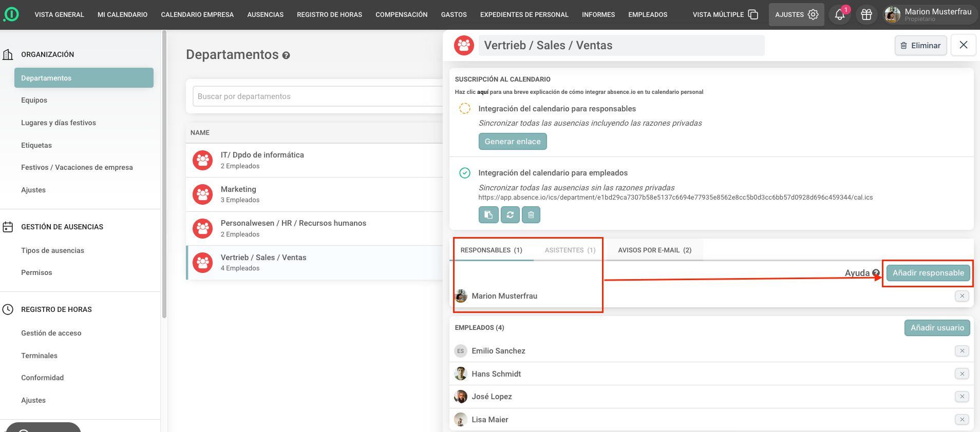Click the Generar enlace button

[512, 142]
